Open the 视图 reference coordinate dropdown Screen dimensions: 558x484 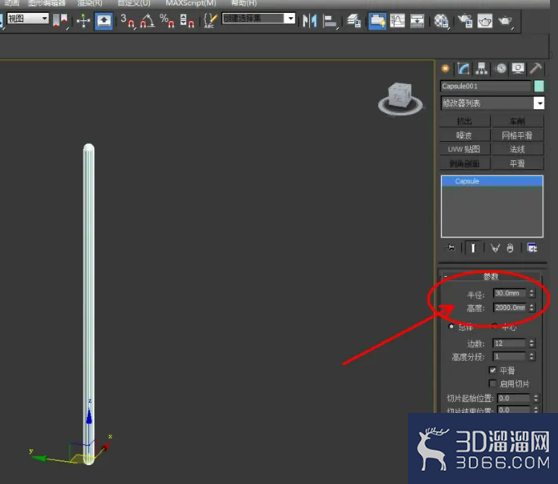point(28,18)
